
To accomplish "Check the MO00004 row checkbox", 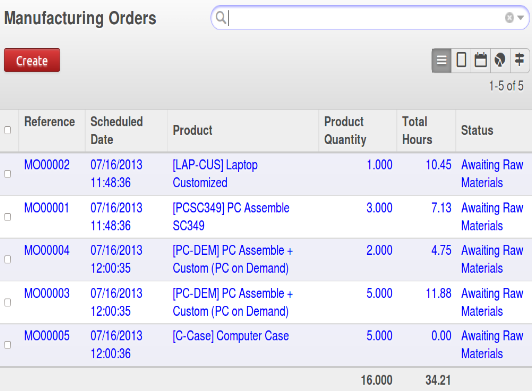I will 7,260.
